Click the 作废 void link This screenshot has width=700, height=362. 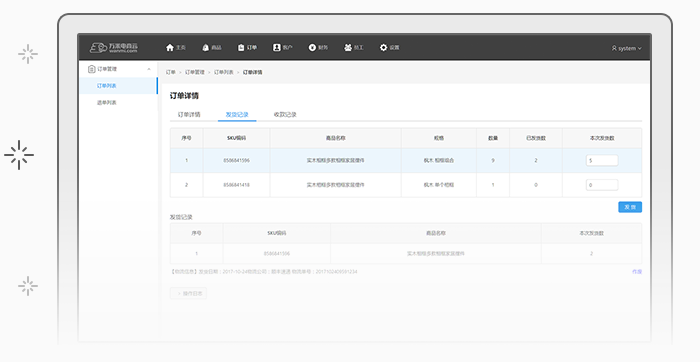click(637, 271)
